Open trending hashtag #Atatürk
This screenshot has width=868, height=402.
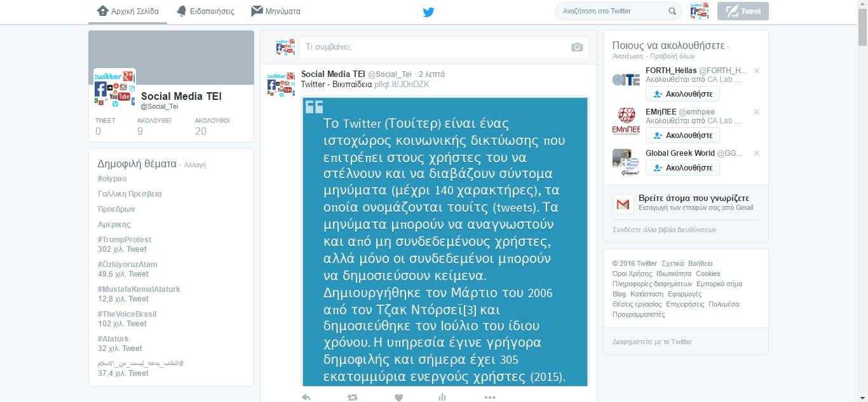coord(113,339)
